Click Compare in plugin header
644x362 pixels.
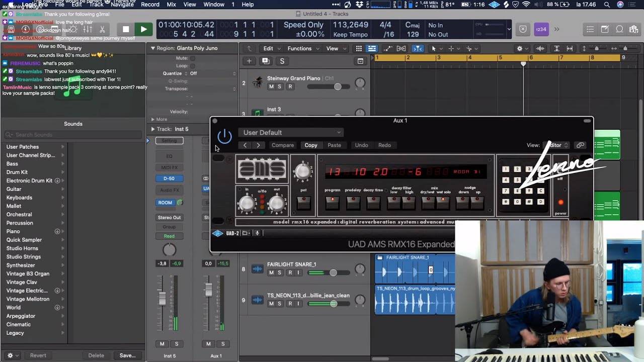[283, 145]
